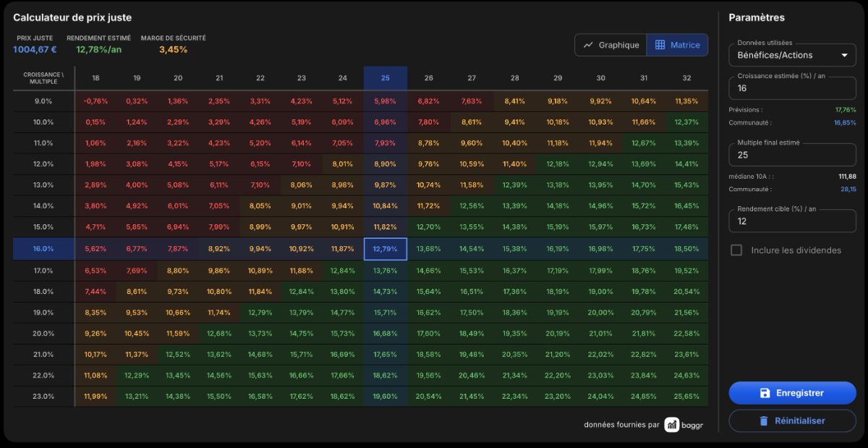Click the 25,65% cell in matrix
The height and width of the screenshot is (448, 868).
tap(686, 397)
